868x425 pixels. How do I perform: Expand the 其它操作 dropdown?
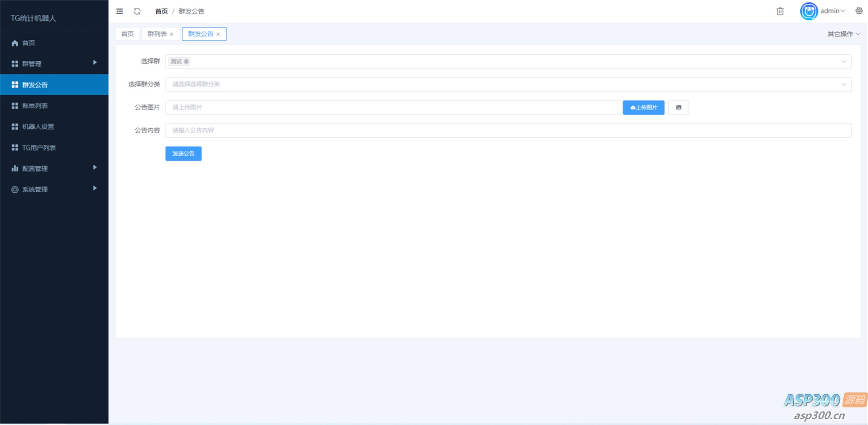[x=844, y=34]
